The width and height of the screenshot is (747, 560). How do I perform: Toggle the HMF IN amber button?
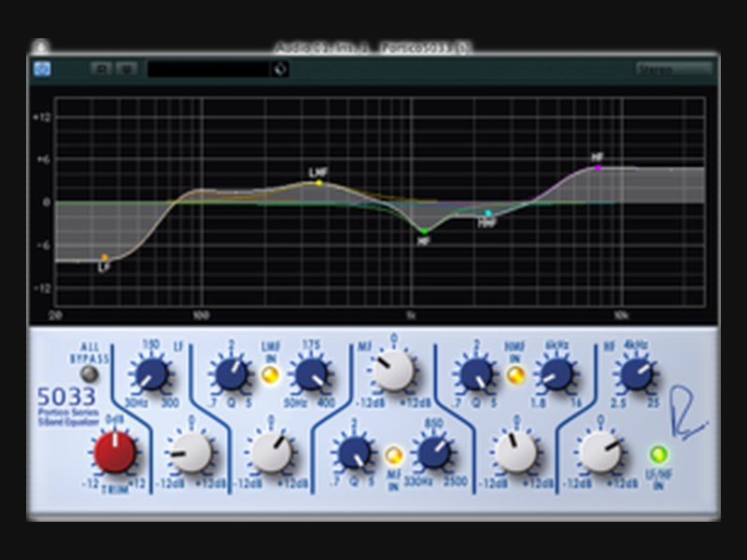[x=515, y=375]
